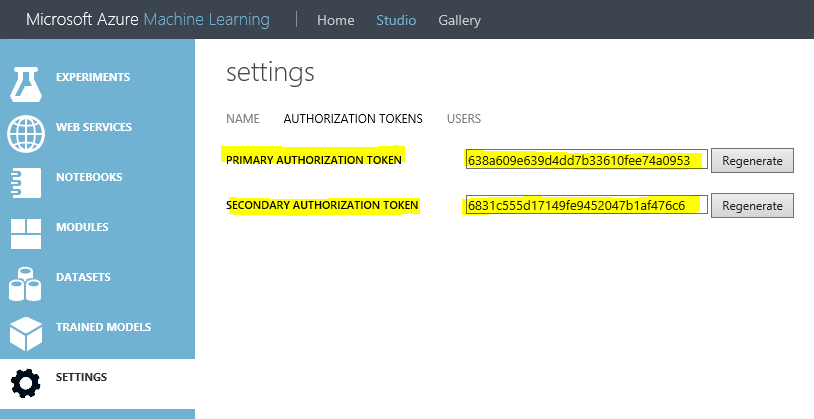Switch to the Studio section
Viewport: 814px width, 419px height.
coord(396,20)
